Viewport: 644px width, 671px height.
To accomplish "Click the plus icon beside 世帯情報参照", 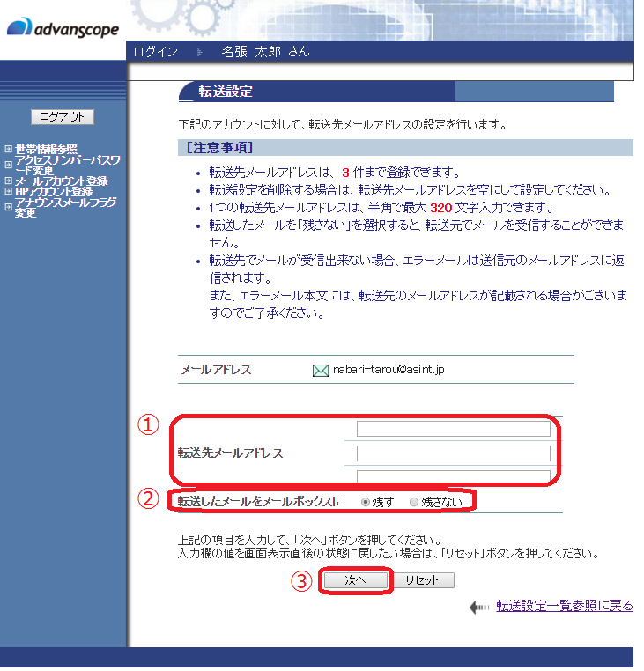I will [x=8, y=150].
